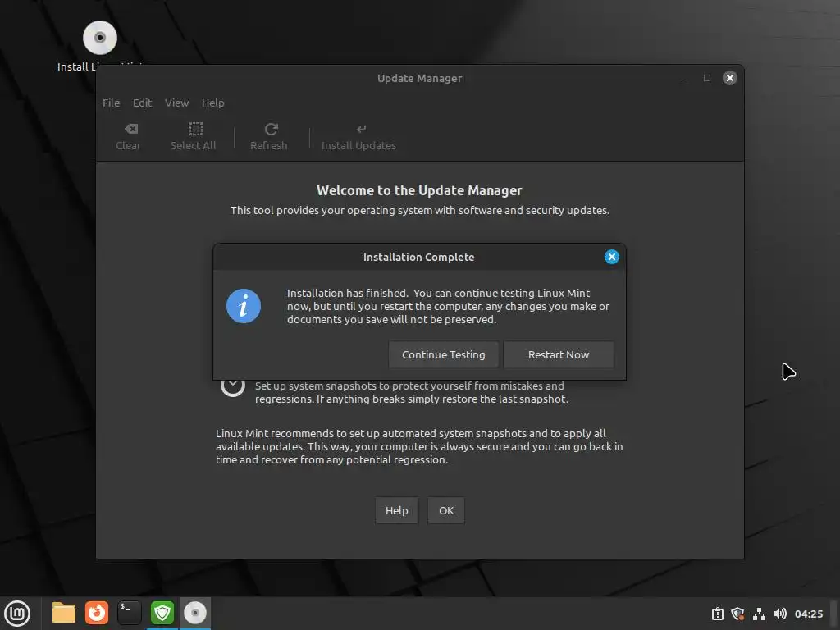Select the Update Manager shield taskbar icon
The height and width of the screenshot is (630, 840).
tap(162, 614)
